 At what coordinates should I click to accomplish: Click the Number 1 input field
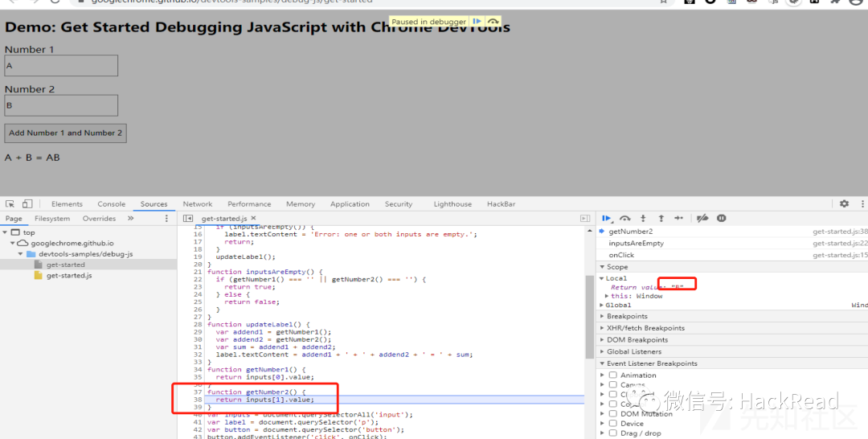coord(61,65)
